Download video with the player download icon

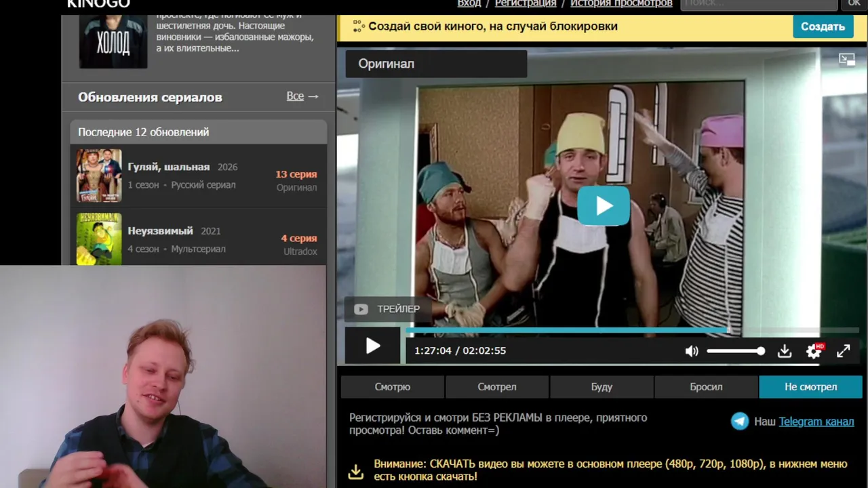[785, 350]
